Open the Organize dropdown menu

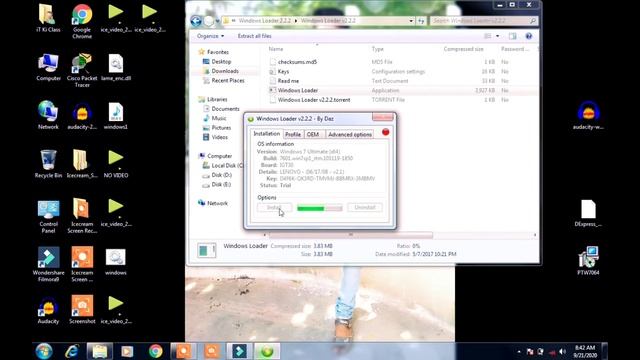tap(210, 36)
